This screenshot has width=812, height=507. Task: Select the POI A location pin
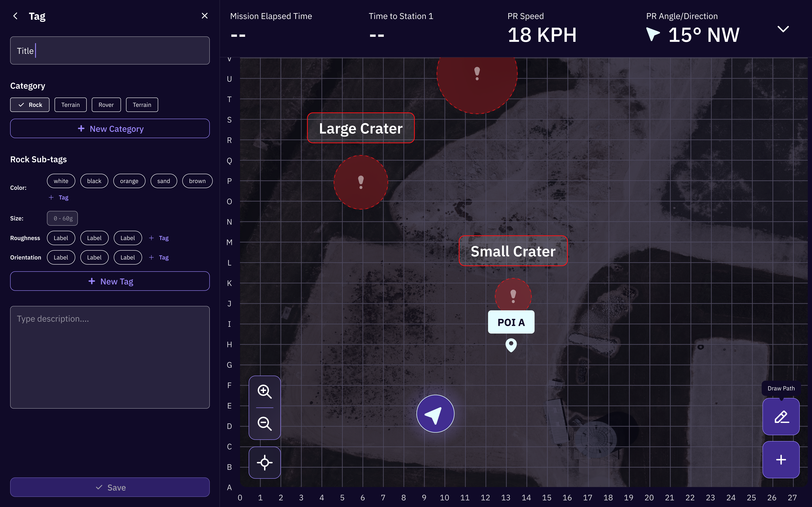(511, 345)
